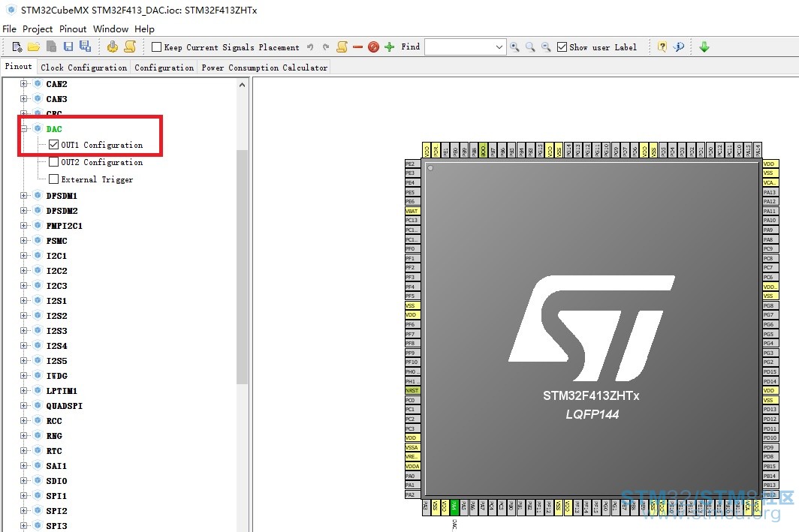Image resolution: width=799 pixels, height=532 pixels.
Task: Click the peripheral tree scroll-up arrow
Action: 242,85
